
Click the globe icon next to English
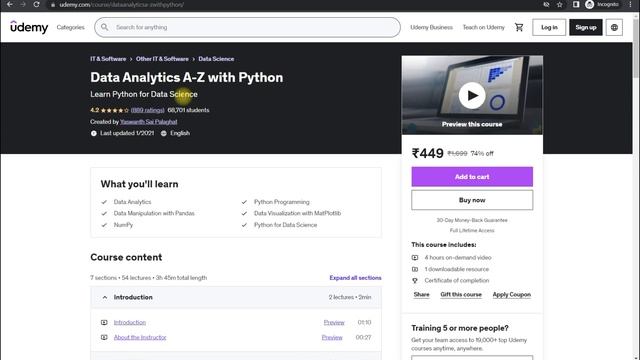click(164, 133)
